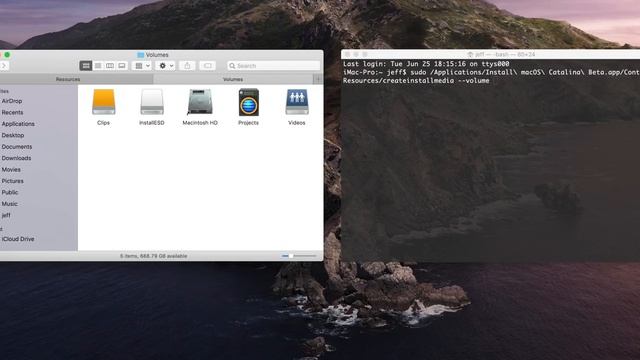Open Desktop in the sidebar
This screenshot has width=640, height=360.
click(13, 135)
